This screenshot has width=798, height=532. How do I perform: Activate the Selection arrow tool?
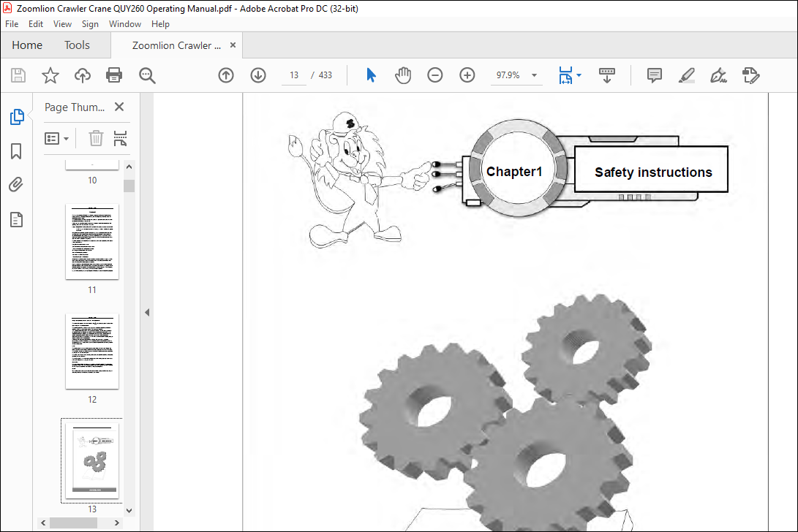click(x=371, y=75)
